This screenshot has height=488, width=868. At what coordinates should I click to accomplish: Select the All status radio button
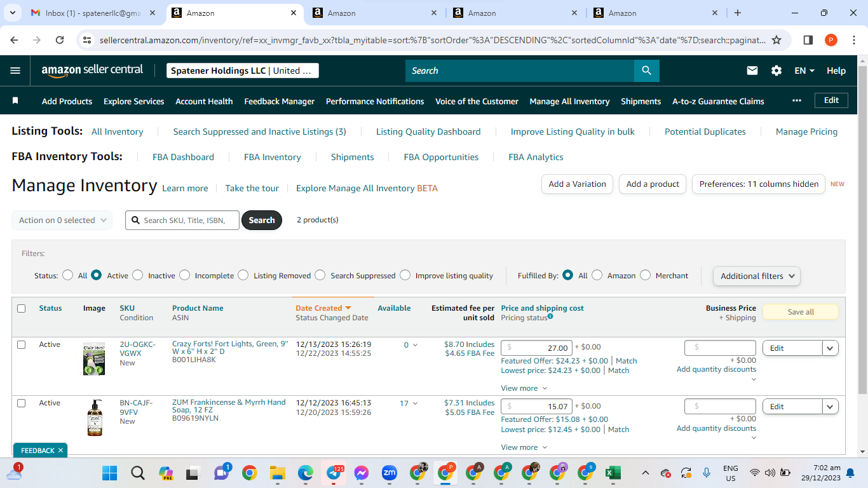click(x=68, y=275)
